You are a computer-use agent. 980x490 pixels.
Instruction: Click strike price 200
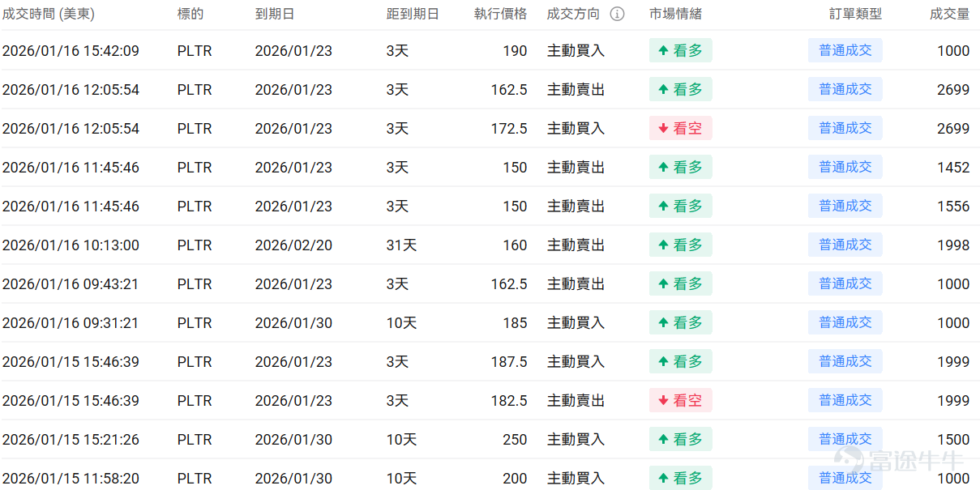(515, 479)
